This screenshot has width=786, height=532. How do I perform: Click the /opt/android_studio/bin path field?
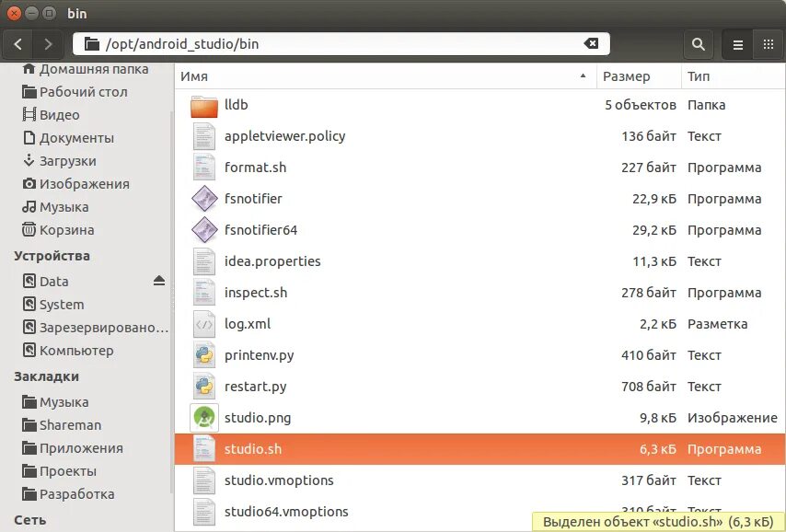pos(331,43)
